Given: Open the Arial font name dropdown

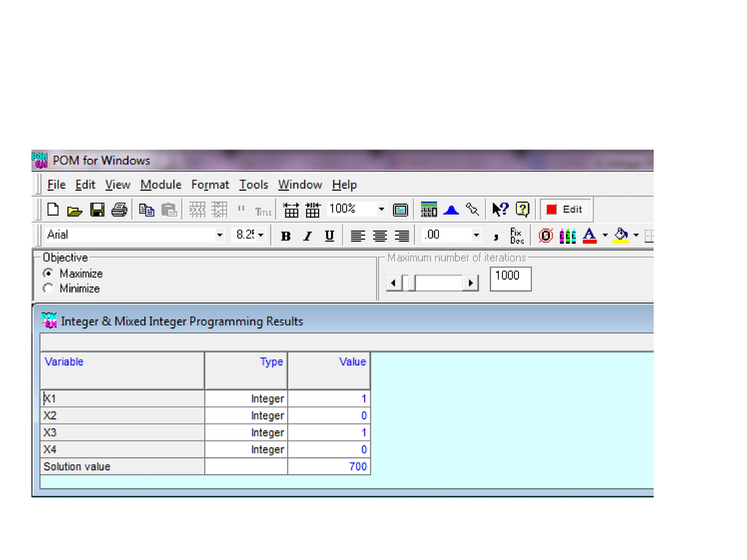Looking at the screenshot, I should [x=219, y=235].
